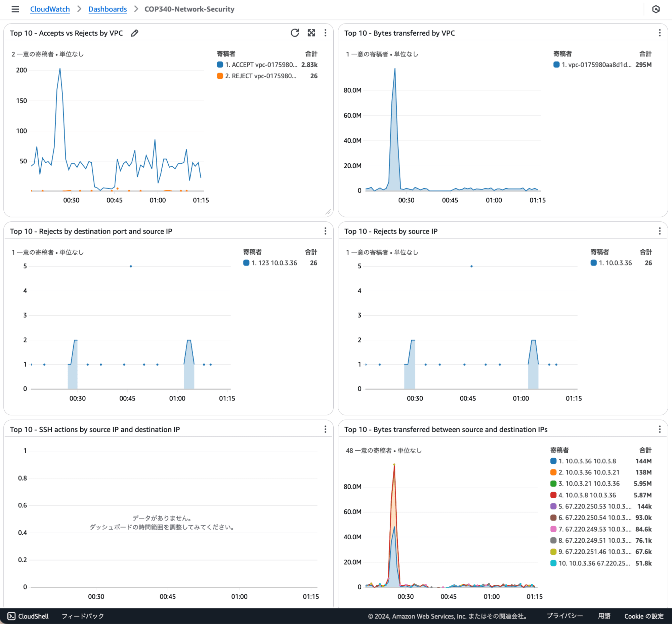Click the vpc-0175980aa8d1d legend swatch

tap(556, 65)
